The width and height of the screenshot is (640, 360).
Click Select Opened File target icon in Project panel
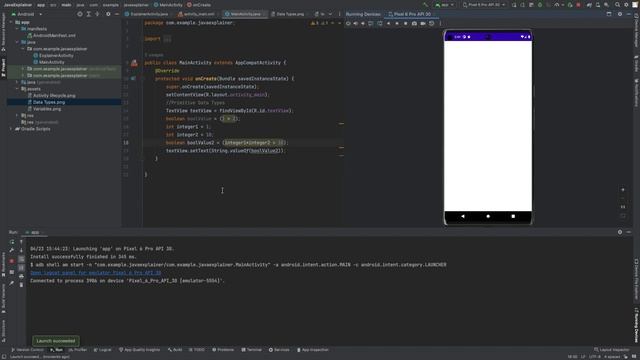80,14
